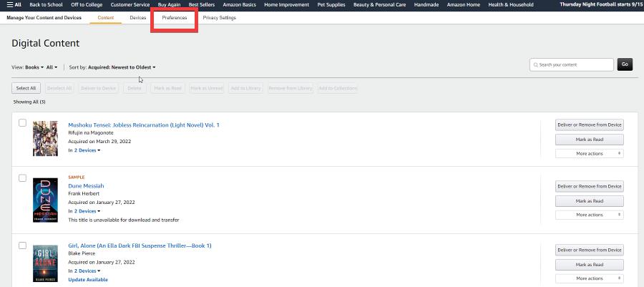Click the Manage Your Content and Devices heading
Image resolution: width=644 pixels, height=287 pixels.
44,18
